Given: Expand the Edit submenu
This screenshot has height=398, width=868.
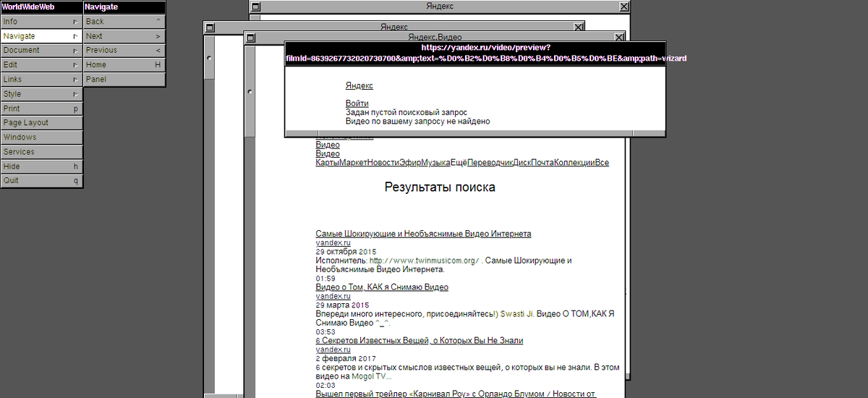Looking at the screenshot, I should pos(42,65).
